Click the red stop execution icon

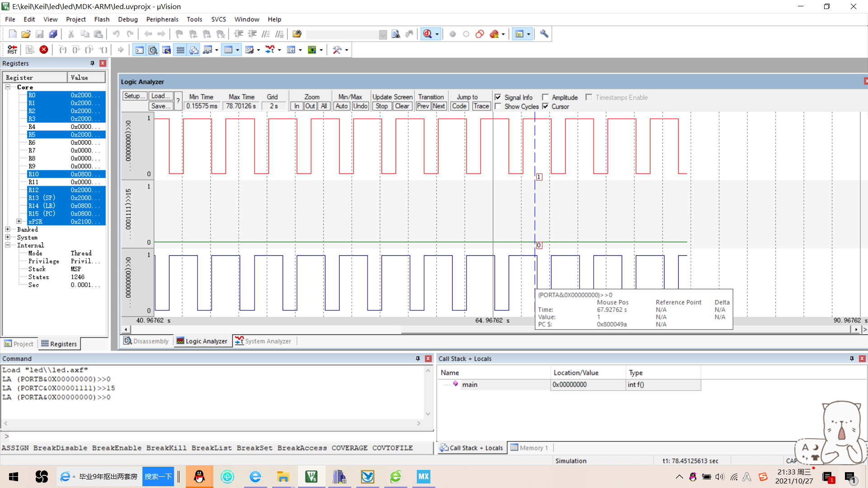[x=44, y=50]
